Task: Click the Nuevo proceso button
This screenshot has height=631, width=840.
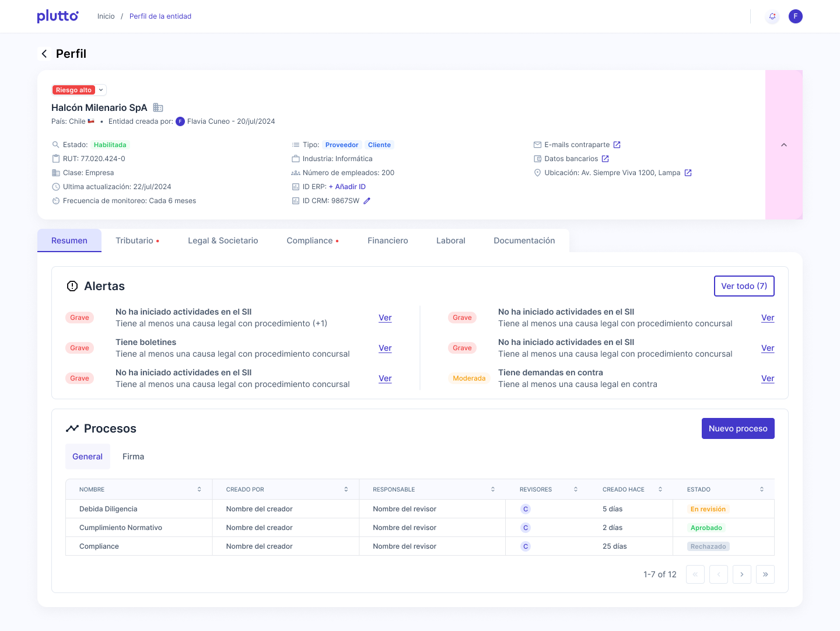Action: pyautogui.click(x=737, y=428)
